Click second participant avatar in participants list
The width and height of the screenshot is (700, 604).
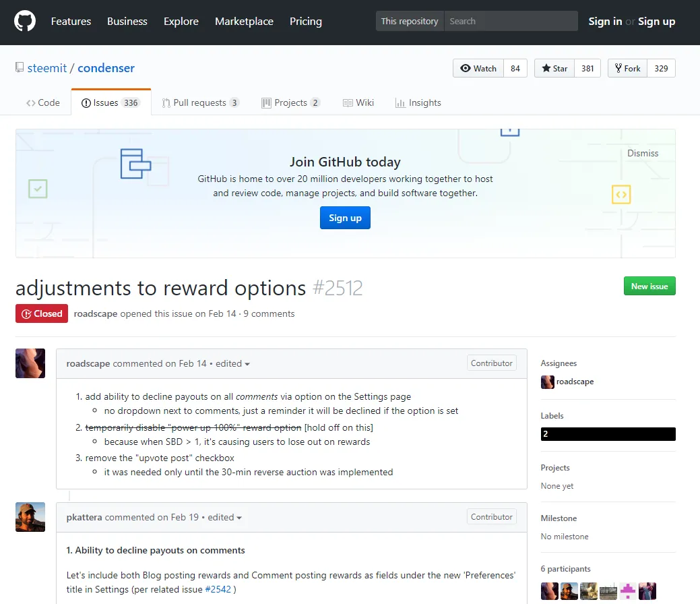pos(569,591)
